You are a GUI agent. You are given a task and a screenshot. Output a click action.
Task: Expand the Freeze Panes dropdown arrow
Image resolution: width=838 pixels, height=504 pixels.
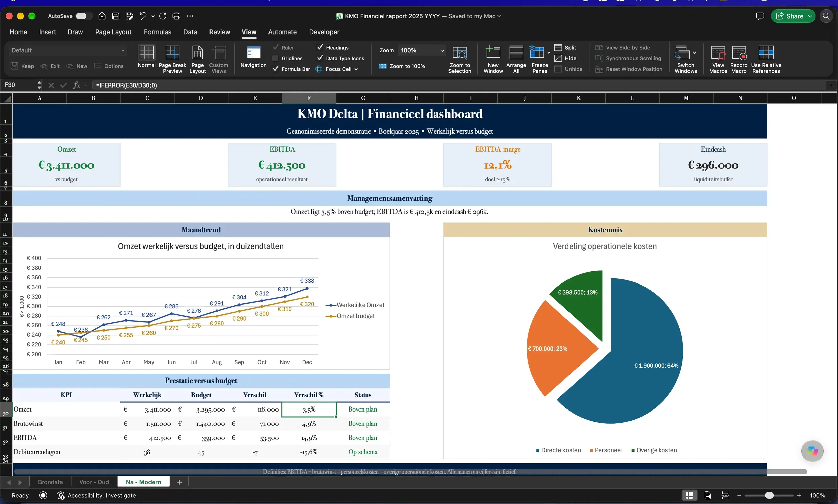(x=549, y=53)
